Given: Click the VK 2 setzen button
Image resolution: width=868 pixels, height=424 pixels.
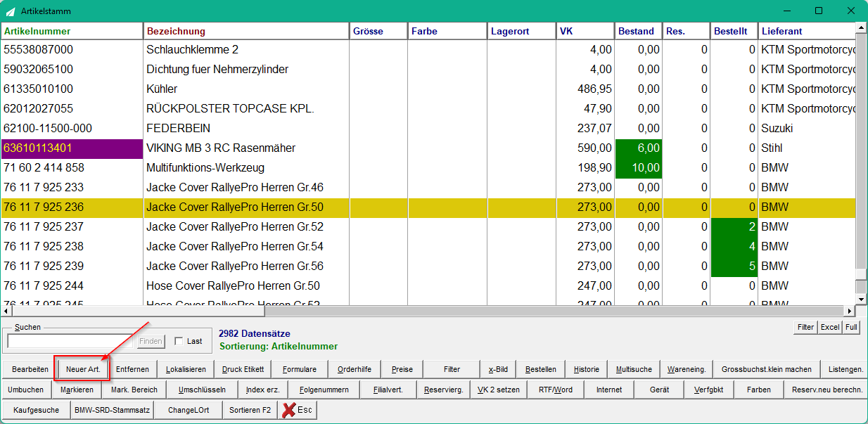Looking at the screenshot, I should coord(498,390).
